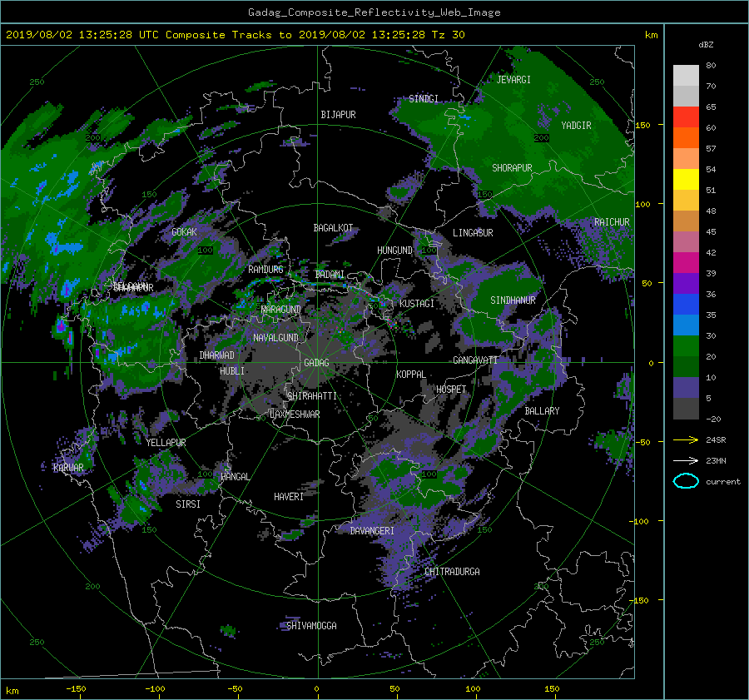Screen dimensions: 749x700
Task: Click the 23MN legend label
Action: (716, 461)
